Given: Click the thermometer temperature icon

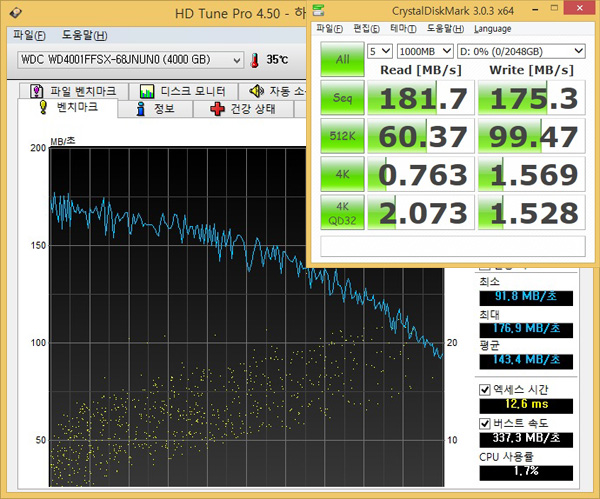Looking at the screenshot, I should tap(254, 60).
